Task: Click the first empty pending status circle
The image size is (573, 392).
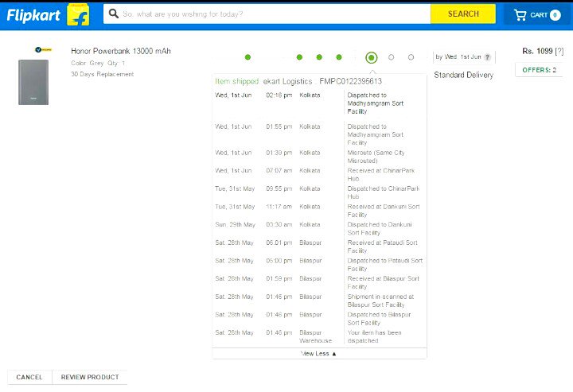Action: tap(391, 57)
